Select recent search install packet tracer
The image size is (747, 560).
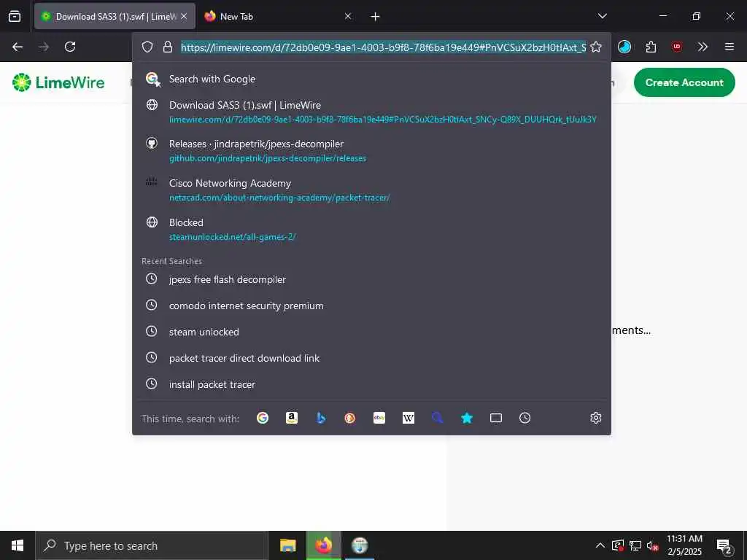pos(371,384)
